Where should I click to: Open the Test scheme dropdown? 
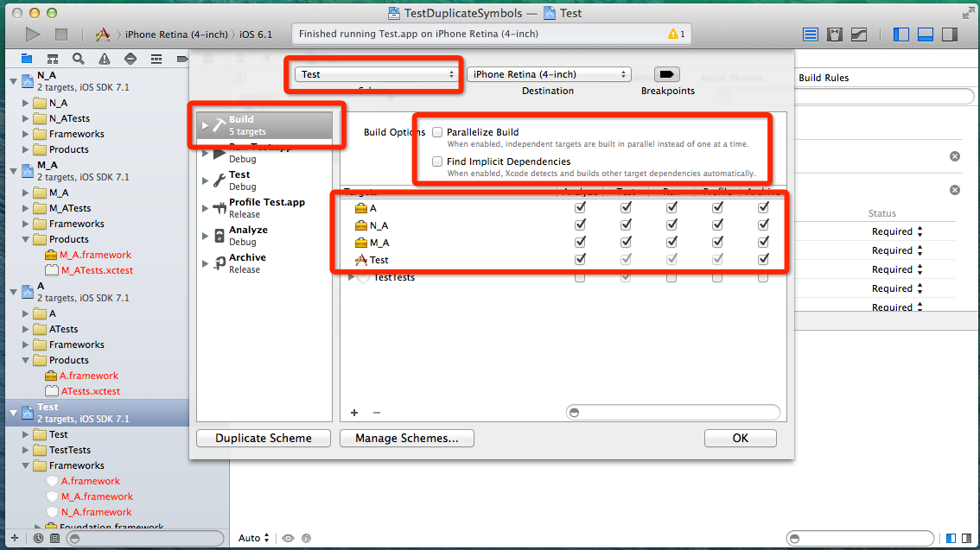click(x=376, y=74)
